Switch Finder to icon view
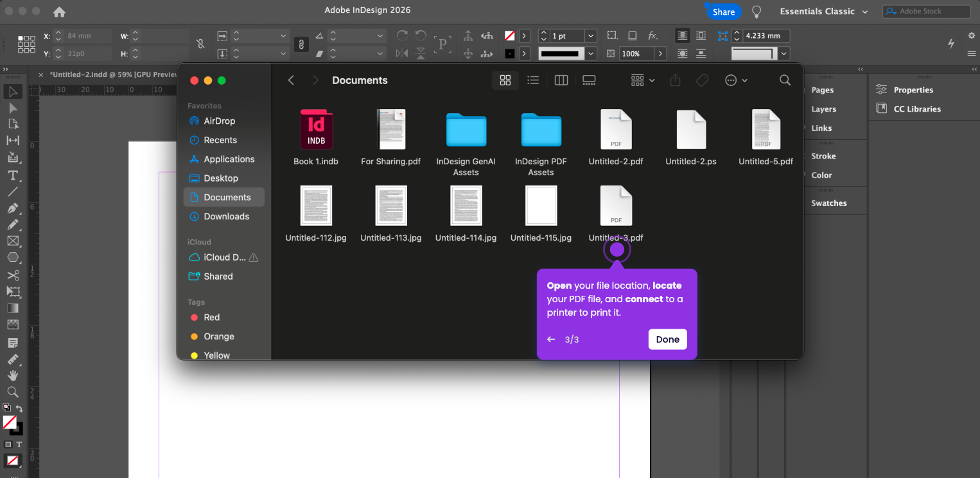Screen dimensions: 980x478 (x=505, y=80)
